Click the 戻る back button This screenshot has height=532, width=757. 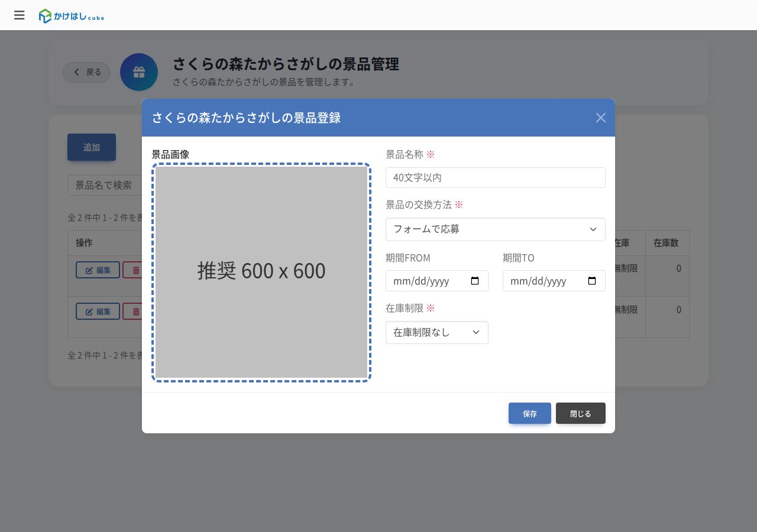click(87, 72)
